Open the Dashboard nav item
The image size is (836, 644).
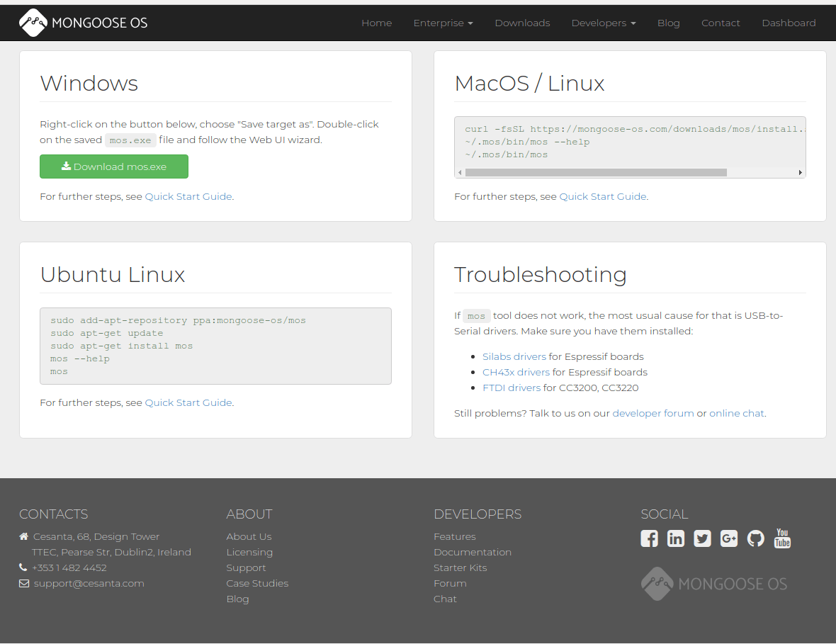[789, 23]
